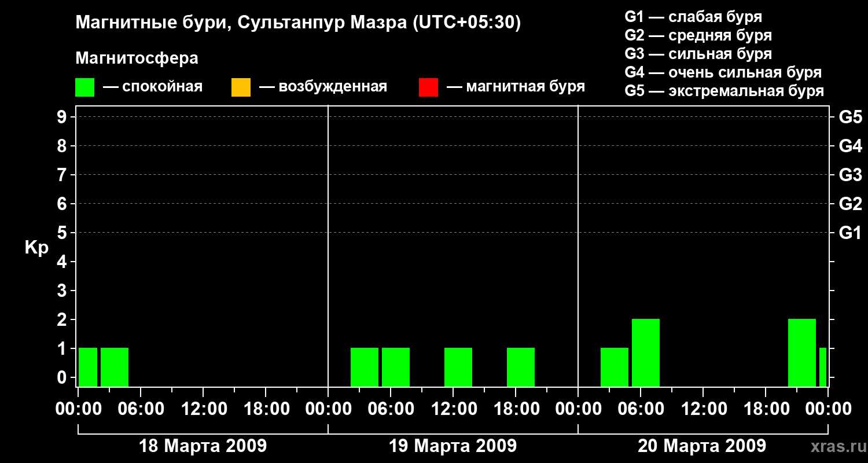Click the thin last green bar on 20 Марта

tap(823, 367)
